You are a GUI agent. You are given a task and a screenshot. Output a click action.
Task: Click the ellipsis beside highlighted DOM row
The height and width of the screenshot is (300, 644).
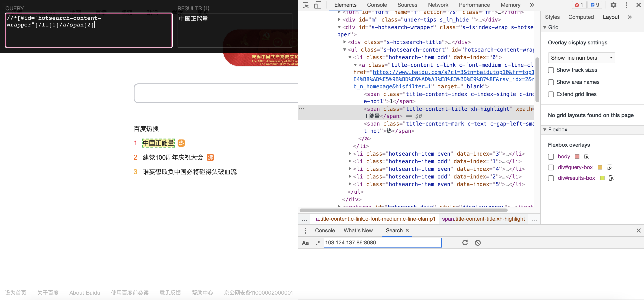tap(302, 109)
